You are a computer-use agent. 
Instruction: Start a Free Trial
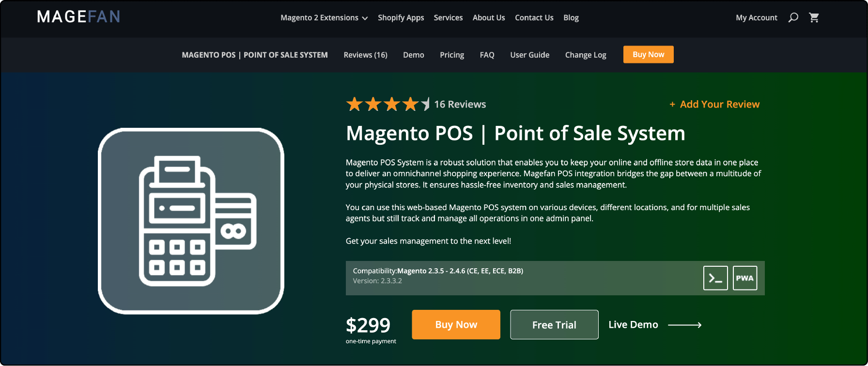[554, 324]
